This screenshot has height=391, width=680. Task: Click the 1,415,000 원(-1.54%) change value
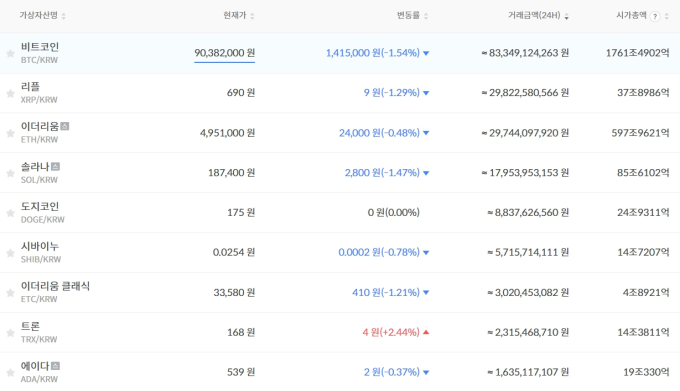point(373,53)
